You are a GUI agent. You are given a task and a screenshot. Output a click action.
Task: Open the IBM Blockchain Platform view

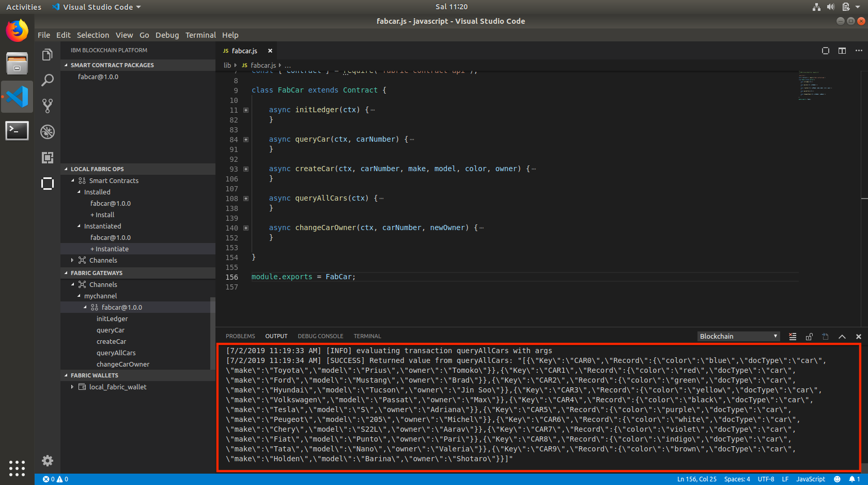pyautogui.click(x=48, y=184)
